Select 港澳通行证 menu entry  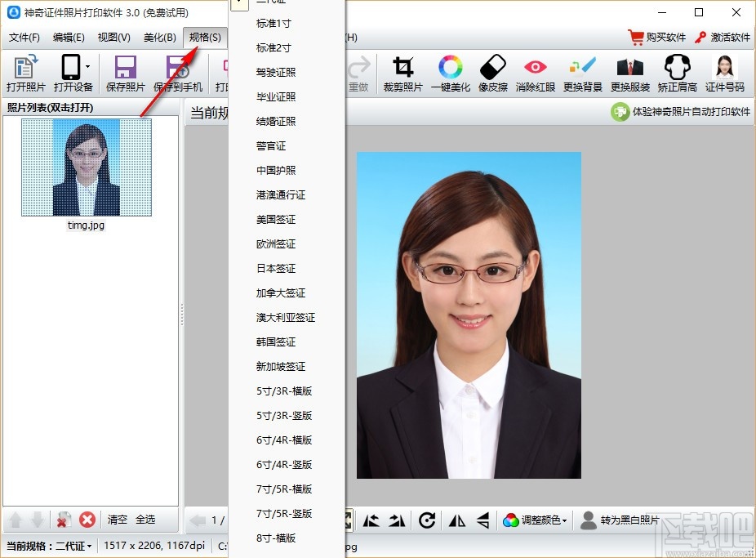coord(287,194)
